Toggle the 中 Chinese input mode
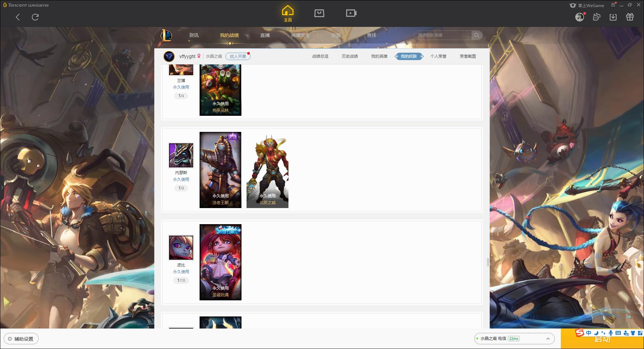This screenshot has width=644, height=349. [589, 333]
